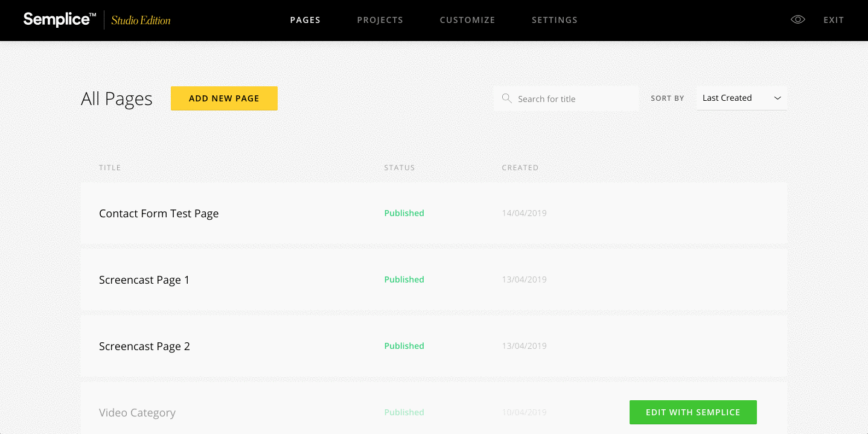Click the Video Category page title
868x434 pixels.
[x=137, y=413]
